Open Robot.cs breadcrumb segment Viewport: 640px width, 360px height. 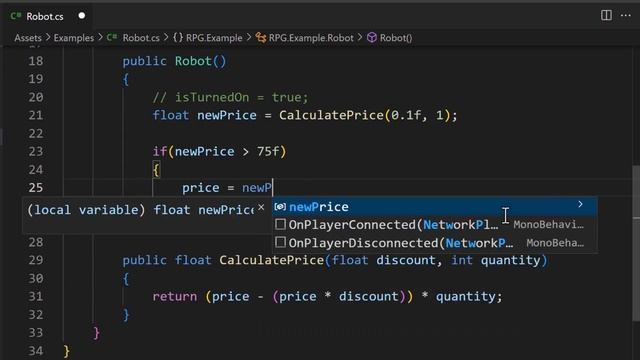click(141, 38)
